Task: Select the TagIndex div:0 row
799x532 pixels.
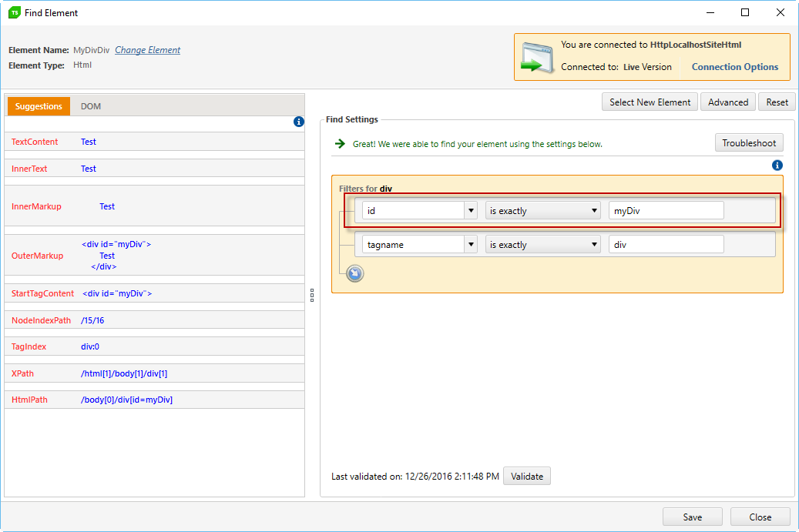Action: coord(154,346)
